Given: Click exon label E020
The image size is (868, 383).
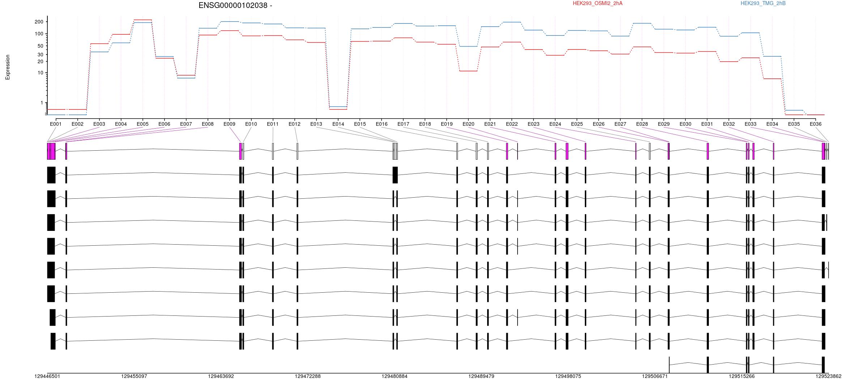Looking at the screenshot, I should point(468,124).
